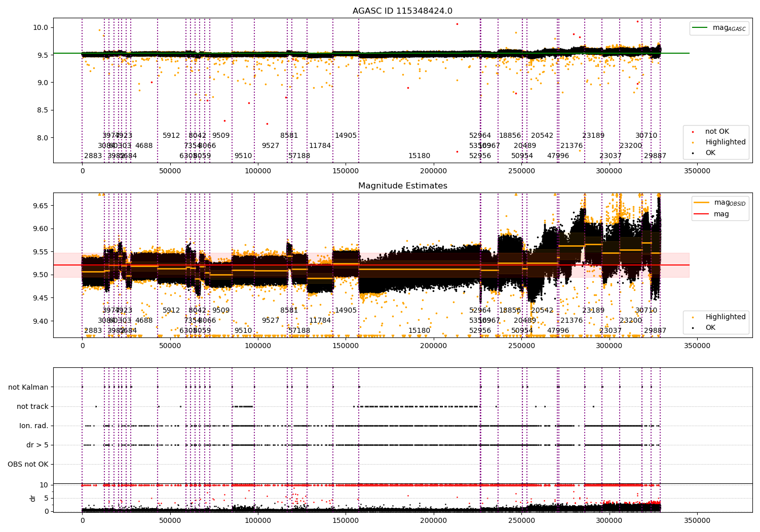Click the "Ion. rad." row label

coord(34,426)
